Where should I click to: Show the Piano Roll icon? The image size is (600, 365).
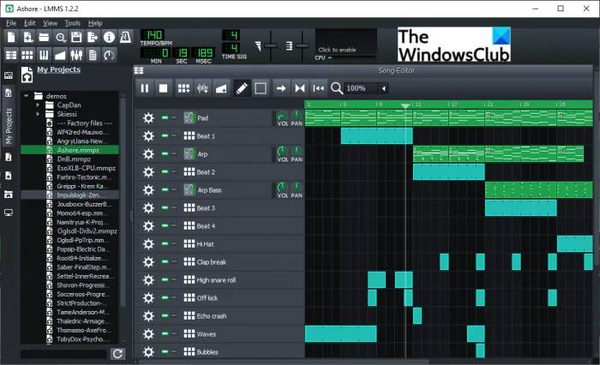(44, 55)
